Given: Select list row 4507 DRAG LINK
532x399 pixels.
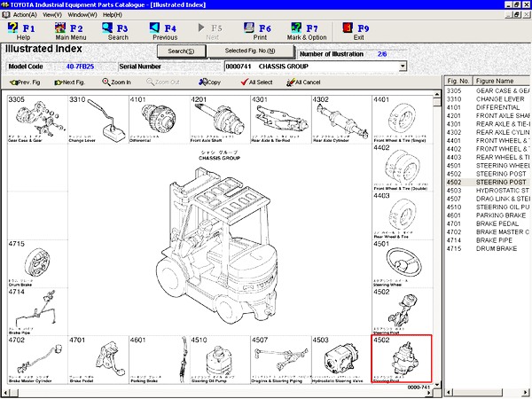Looking at the screenshot, I should 488,199.
